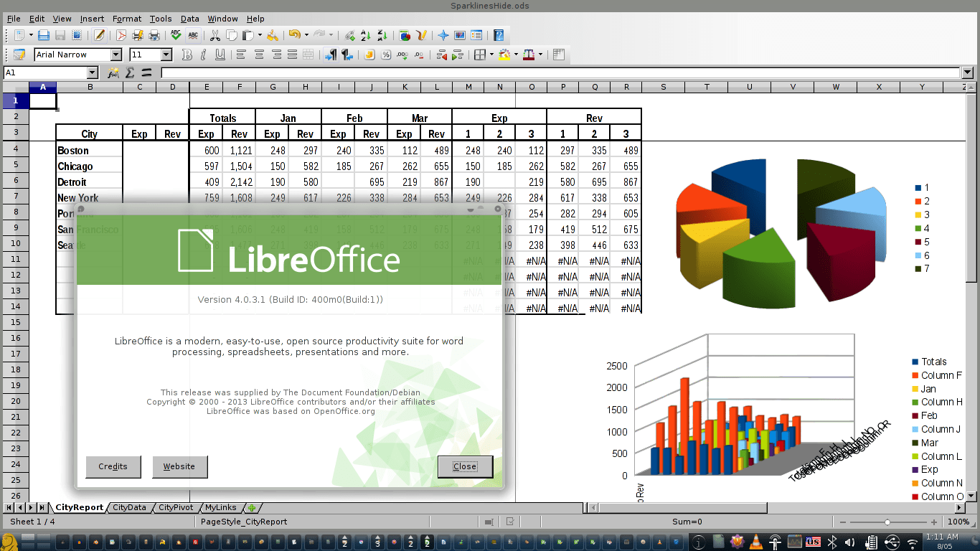980x551 pixels.
Task: Apply percent format from the toolbar
Action: coord(386,54)
